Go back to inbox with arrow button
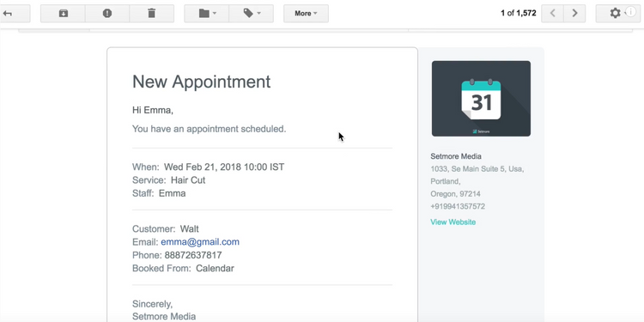This screenshot has width=644, height=322. [x=15, y=14]
